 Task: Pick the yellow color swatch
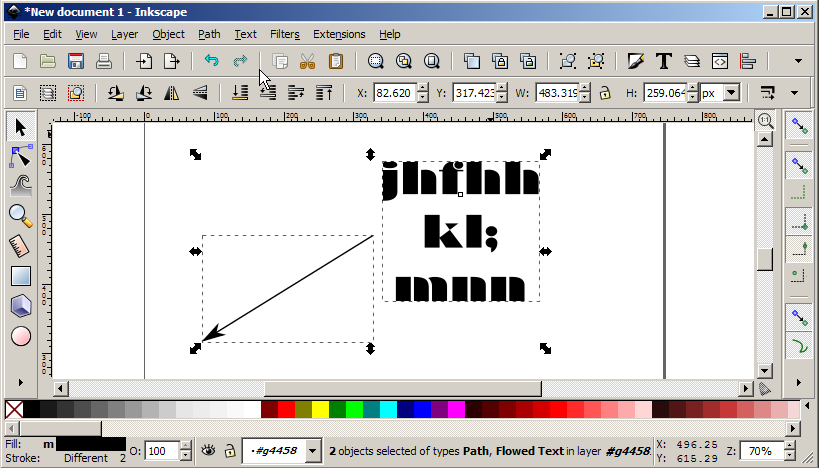click(320, 410)
